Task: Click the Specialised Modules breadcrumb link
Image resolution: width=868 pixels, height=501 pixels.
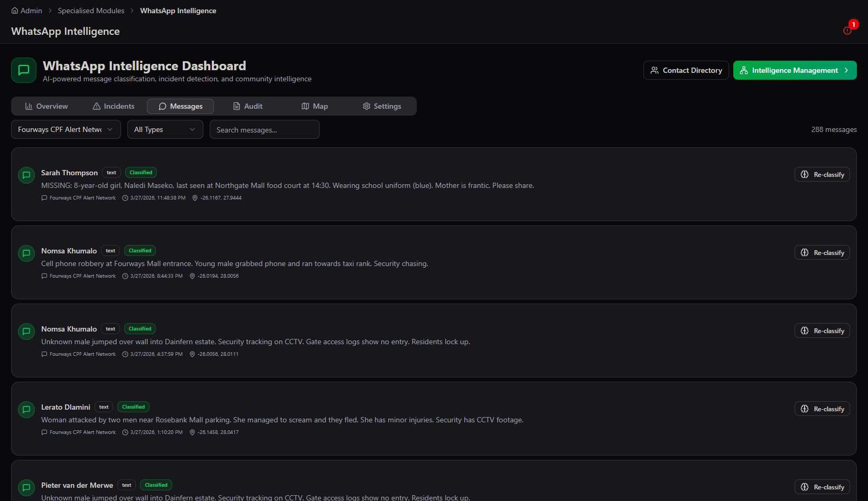Action: (x=91, y=11)
